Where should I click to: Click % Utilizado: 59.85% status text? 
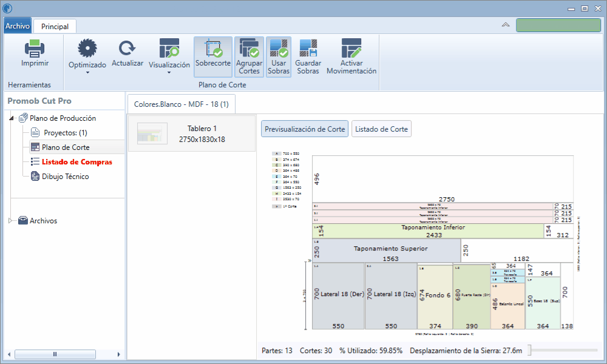pos(371,351)
